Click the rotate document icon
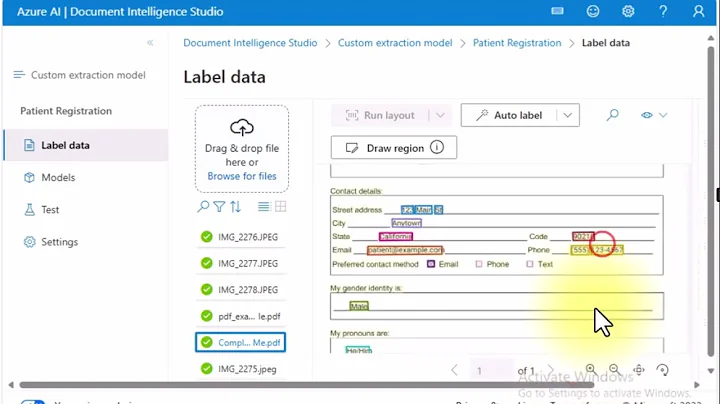The image size is (720, 404). (x=662, y=369)
